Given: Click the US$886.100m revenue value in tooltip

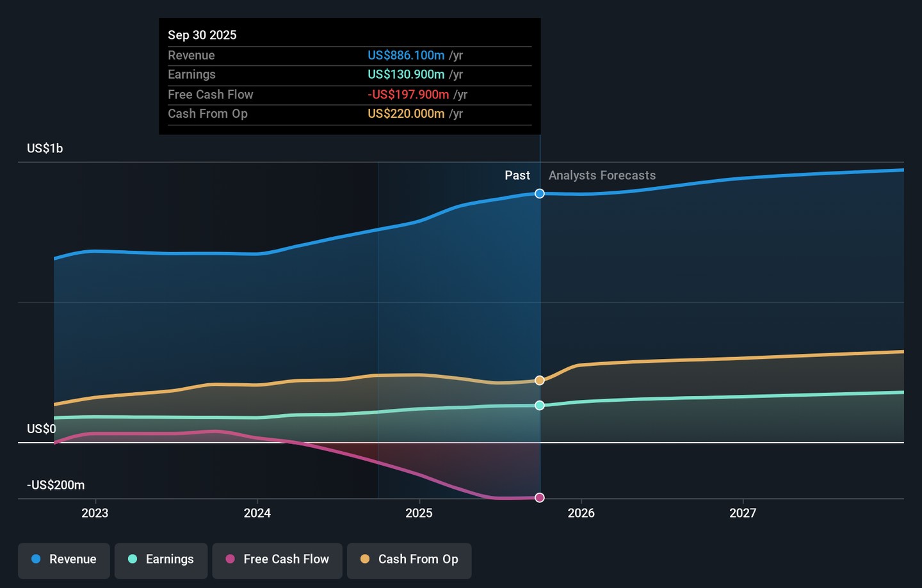Looking at the screenshot, I should [406, 56].
